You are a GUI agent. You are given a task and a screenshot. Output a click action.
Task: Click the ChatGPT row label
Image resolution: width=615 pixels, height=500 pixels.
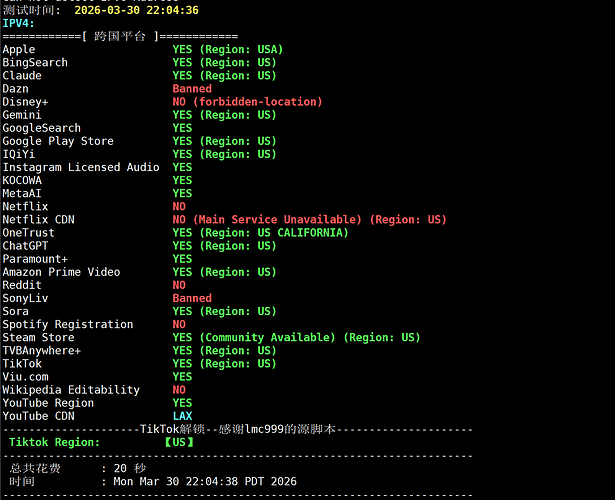point(25,246)
